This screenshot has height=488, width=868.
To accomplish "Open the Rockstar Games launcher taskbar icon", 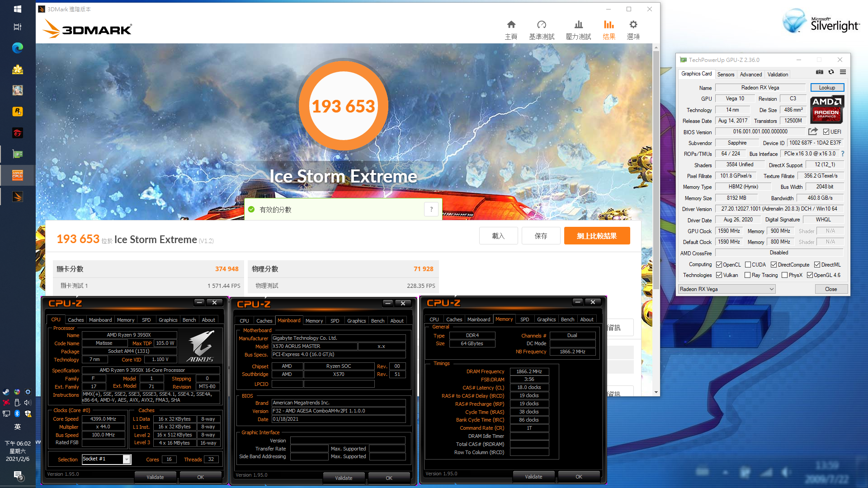I will pos(18,111).
